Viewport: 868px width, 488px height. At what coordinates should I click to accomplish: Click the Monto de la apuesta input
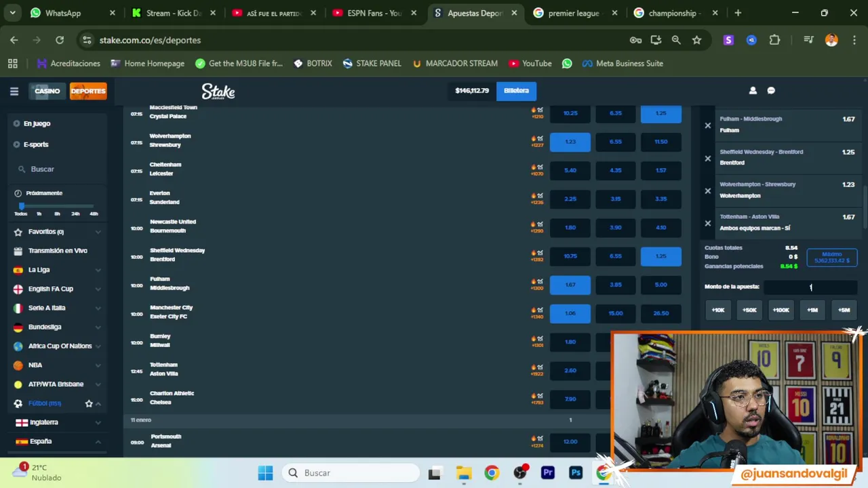[x=810, y=287]
